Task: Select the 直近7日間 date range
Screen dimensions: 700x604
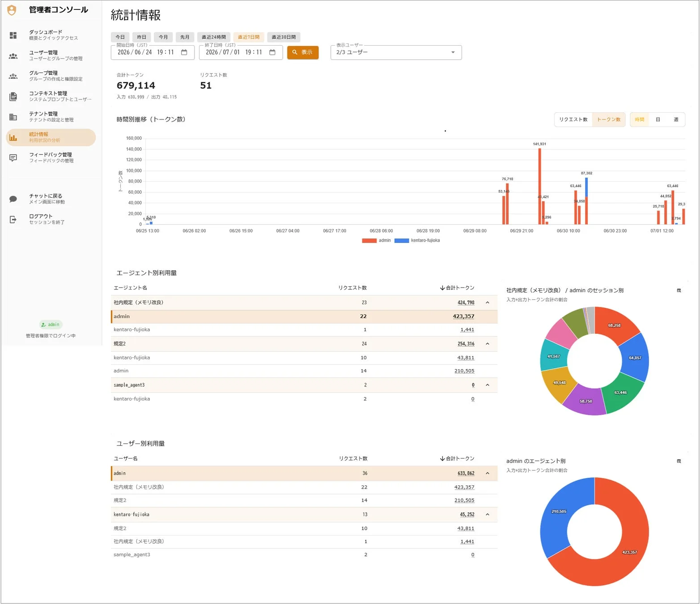Action: [249, 37]
